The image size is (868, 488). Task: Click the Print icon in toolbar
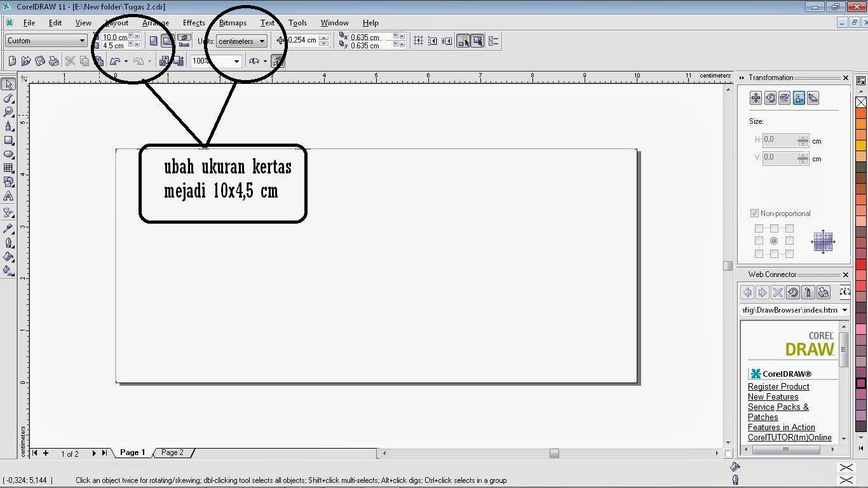(x=54, y=61)
